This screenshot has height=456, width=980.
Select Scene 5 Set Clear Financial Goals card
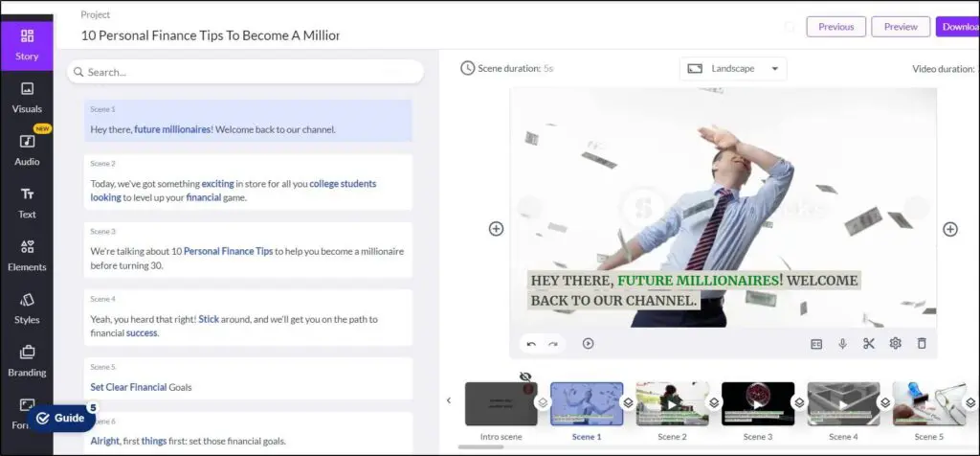(248, 378)
